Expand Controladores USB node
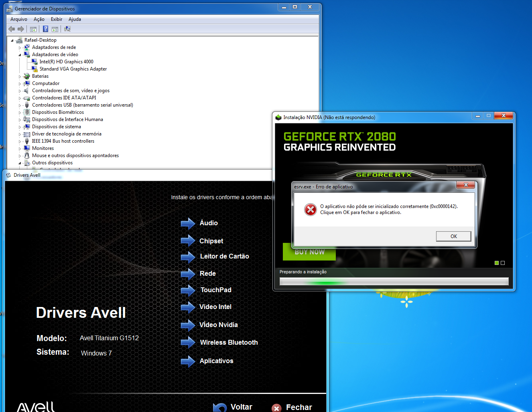 pos(20,105)
